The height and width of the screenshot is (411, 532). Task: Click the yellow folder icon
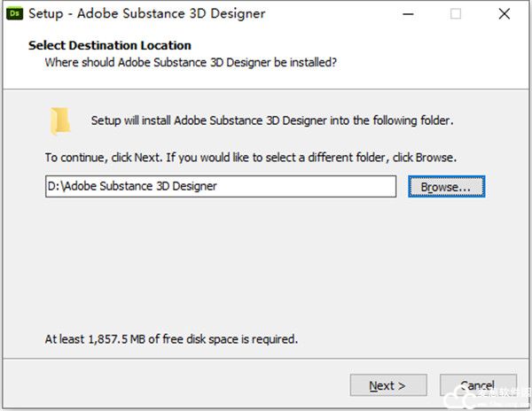tap(60, 120)
